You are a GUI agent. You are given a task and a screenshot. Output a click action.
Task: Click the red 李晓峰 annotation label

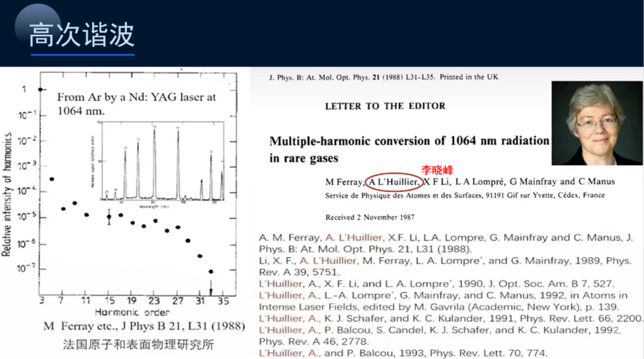point(437,170)
